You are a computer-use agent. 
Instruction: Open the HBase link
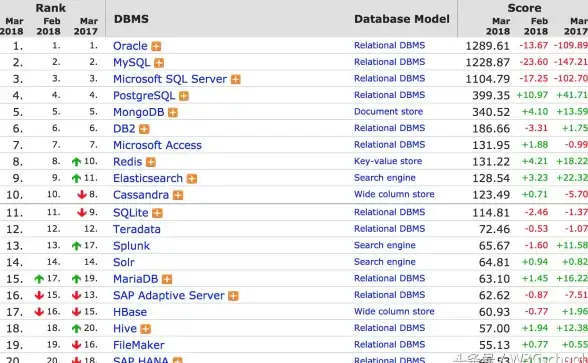[130, 312]
